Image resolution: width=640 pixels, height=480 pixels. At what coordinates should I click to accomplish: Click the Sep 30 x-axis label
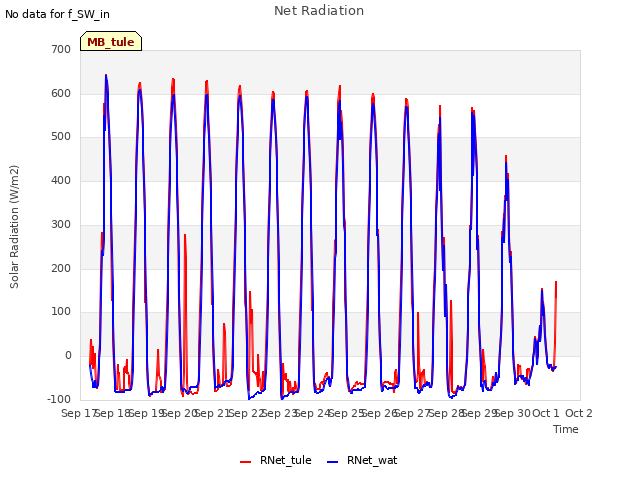513,413
